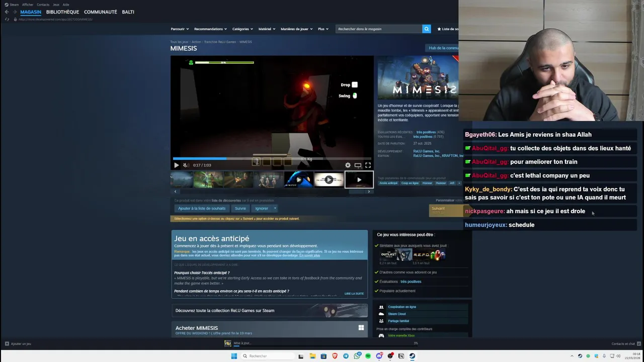Open File Explorer from taskbar

click(x=312, y=356)
